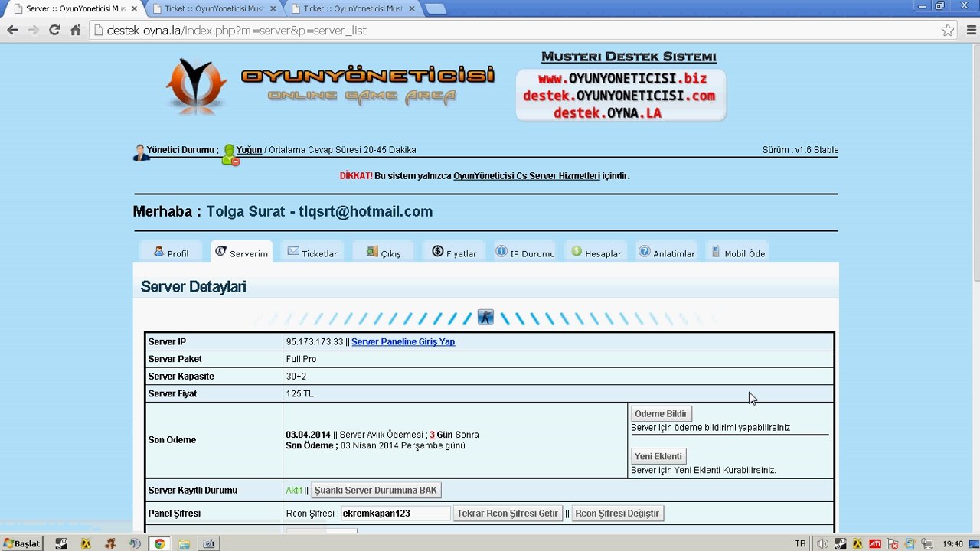This screenshot has height=551, width=980.
Task: Click the Yoğun status link
Action: pos(249,150)
